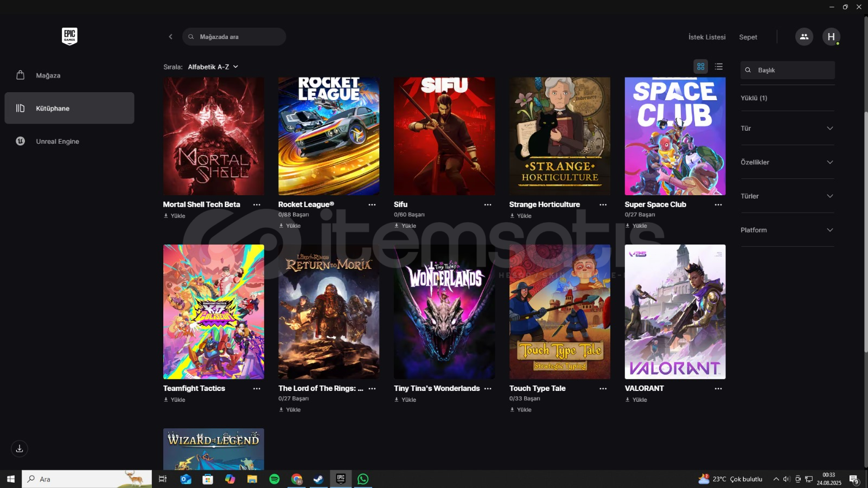
Task: Open İstek Listesi
Action: (x=707, y=37)
